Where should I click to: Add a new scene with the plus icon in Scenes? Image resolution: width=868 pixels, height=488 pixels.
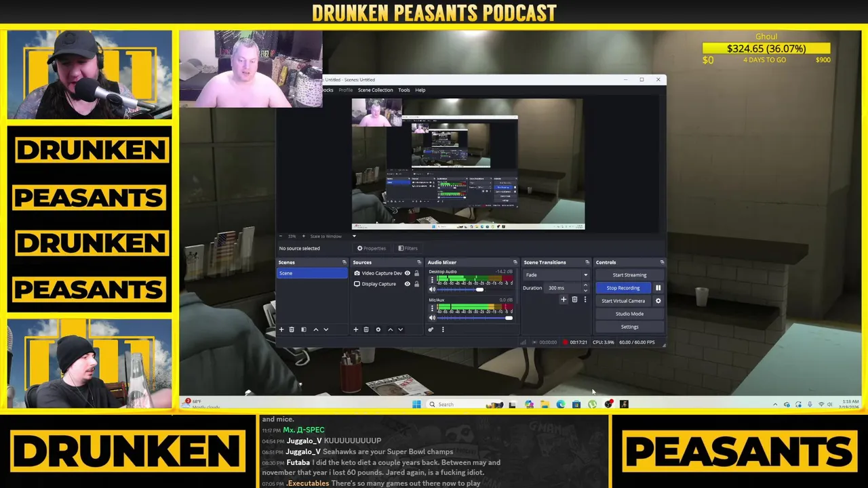coord(281,329)
